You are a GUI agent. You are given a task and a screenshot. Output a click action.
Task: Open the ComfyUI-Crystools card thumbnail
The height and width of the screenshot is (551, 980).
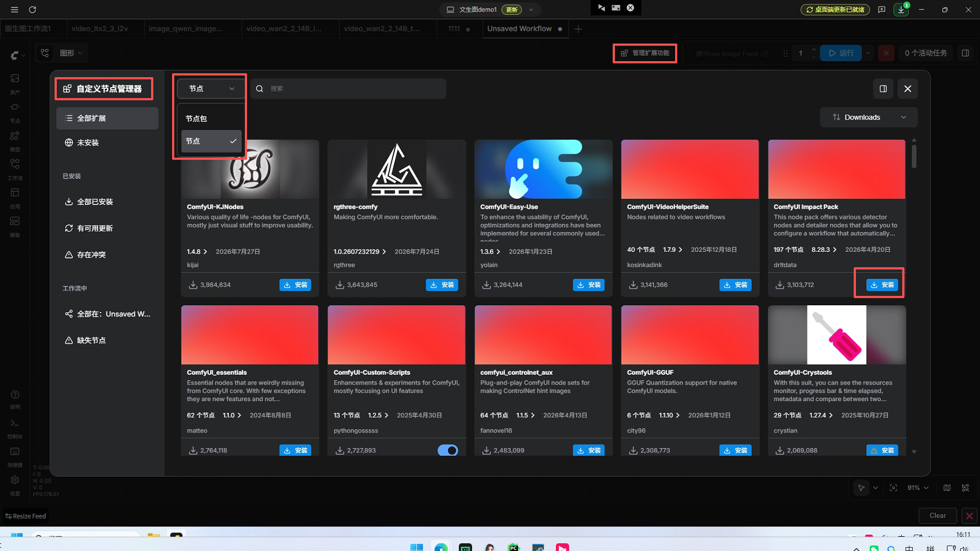tap(837, 335)
